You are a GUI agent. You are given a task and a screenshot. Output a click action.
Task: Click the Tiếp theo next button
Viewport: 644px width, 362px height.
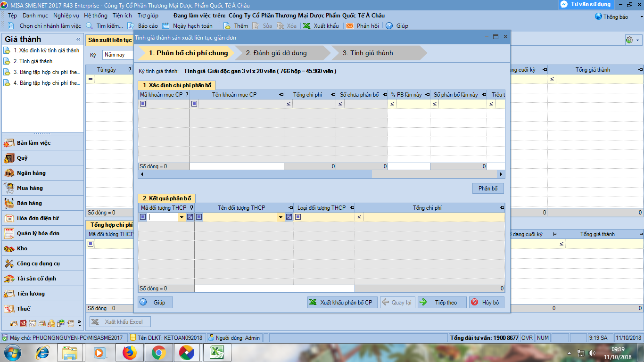point(442,302)
